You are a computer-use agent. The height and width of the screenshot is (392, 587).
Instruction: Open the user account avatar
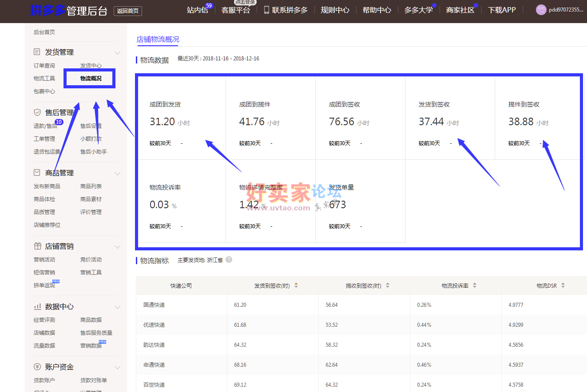(x=541, y=10)
